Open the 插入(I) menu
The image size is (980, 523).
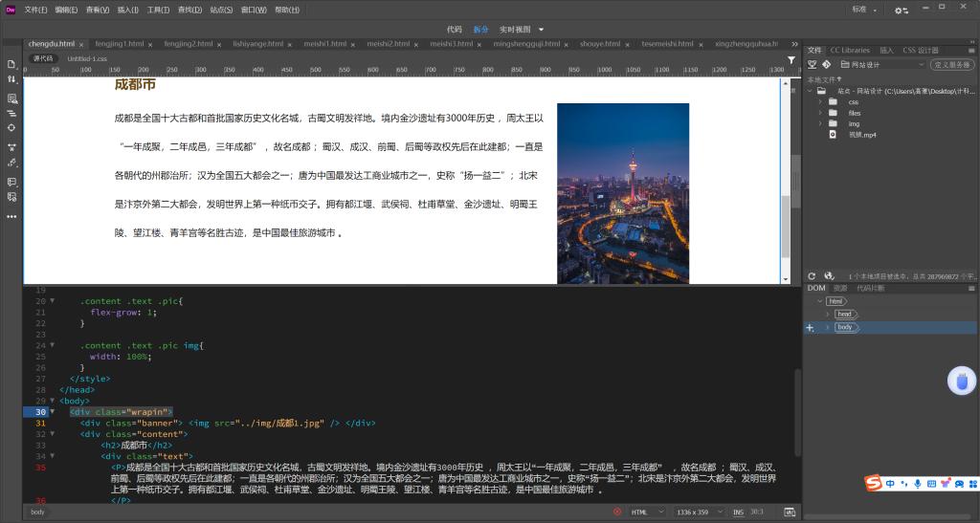click(127, 10)
